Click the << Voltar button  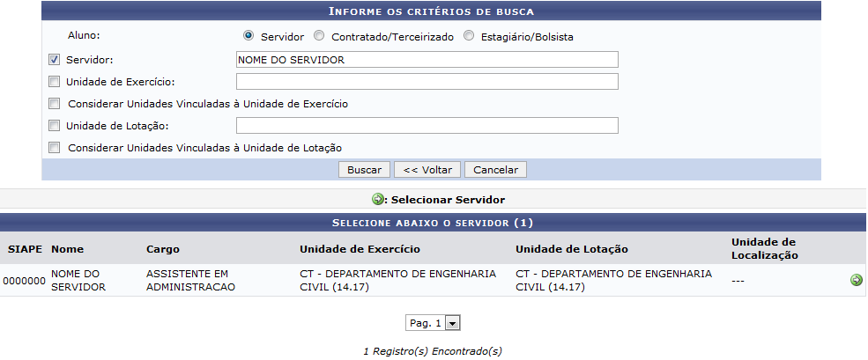point(427,170)
